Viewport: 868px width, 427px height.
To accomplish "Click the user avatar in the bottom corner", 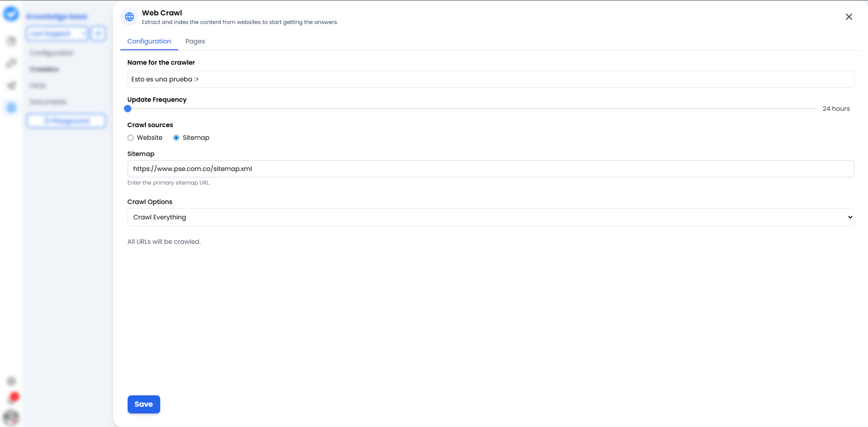I will tap(12, 417).
